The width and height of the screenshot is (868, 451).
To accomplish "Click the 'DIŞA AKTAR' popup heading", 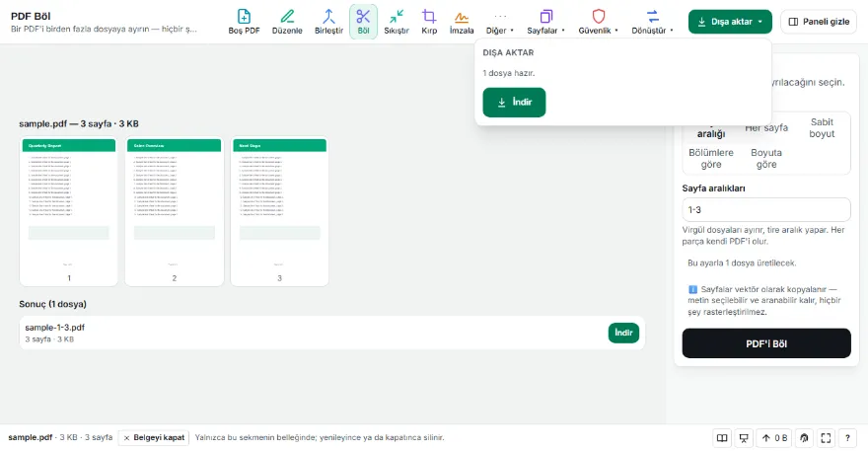I will tap(508, 52).
